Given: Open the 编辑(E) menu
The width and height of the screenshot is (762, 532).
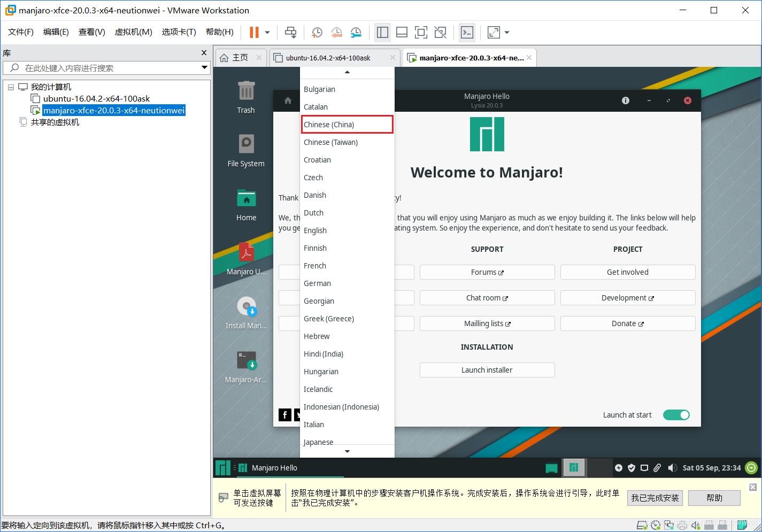Looking at the screenshot, I should coord(56,32).
